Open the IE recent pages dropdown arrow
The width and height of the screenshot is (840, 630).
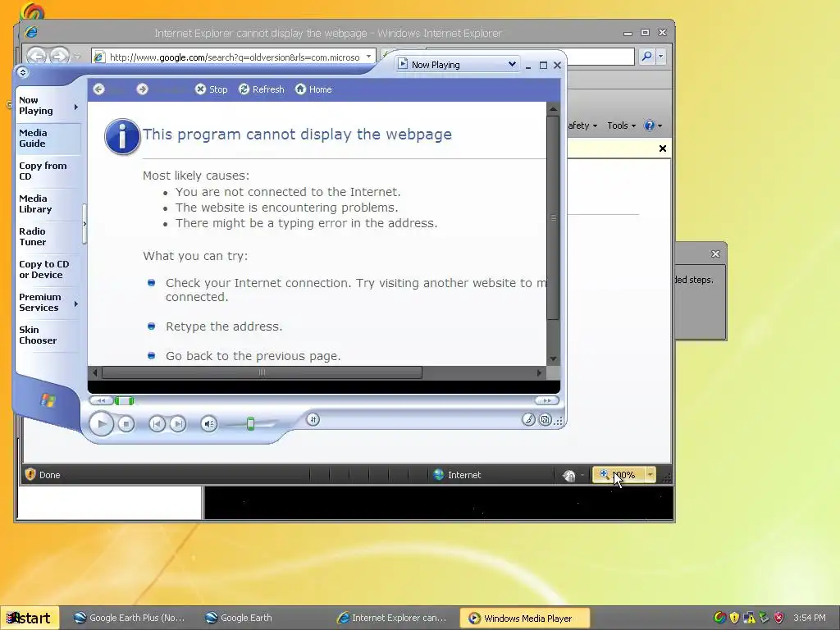click(78, 57)
